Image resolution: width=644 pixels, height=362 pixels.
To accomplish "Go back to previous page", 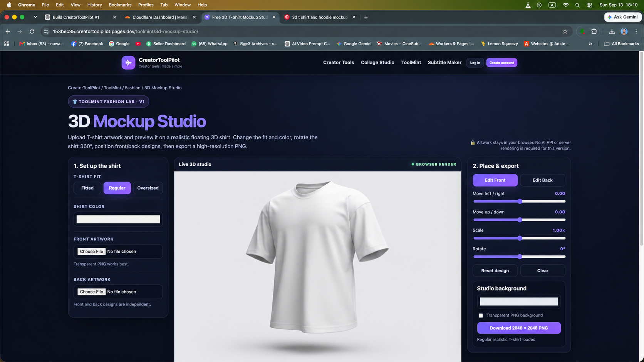I will (8, 32).
